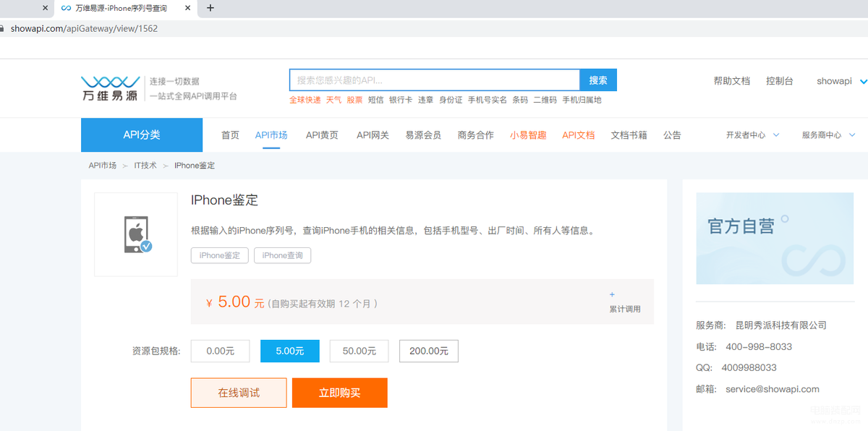This screenshot has height=431, width=868.
Task: Open 控制台 in the top bar
Action: pyautogui.click(x=780, y=81)
